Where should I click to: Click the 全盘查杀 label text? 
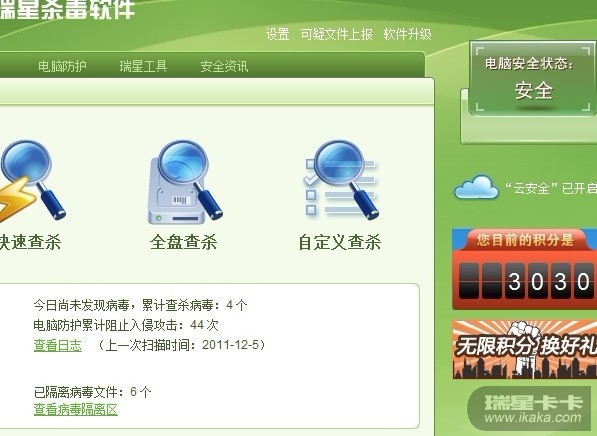184,242
